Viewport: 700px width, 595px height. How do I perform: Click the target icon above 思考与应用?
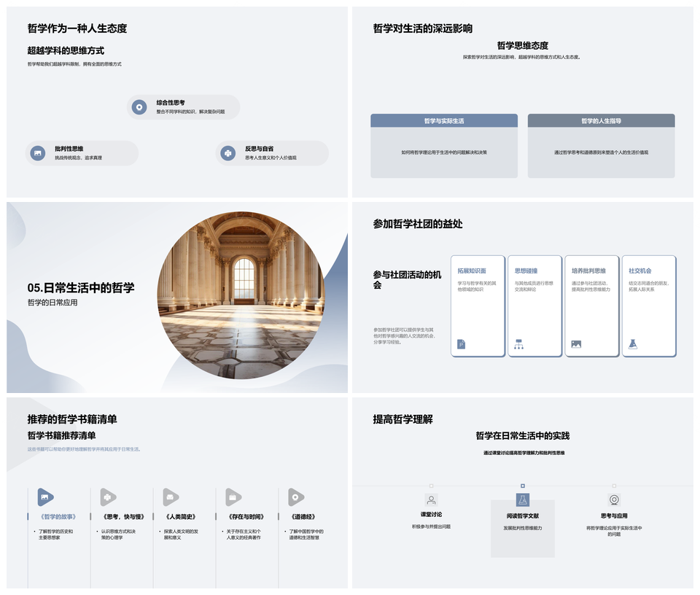pyautogui.click(x=614, y=500)
